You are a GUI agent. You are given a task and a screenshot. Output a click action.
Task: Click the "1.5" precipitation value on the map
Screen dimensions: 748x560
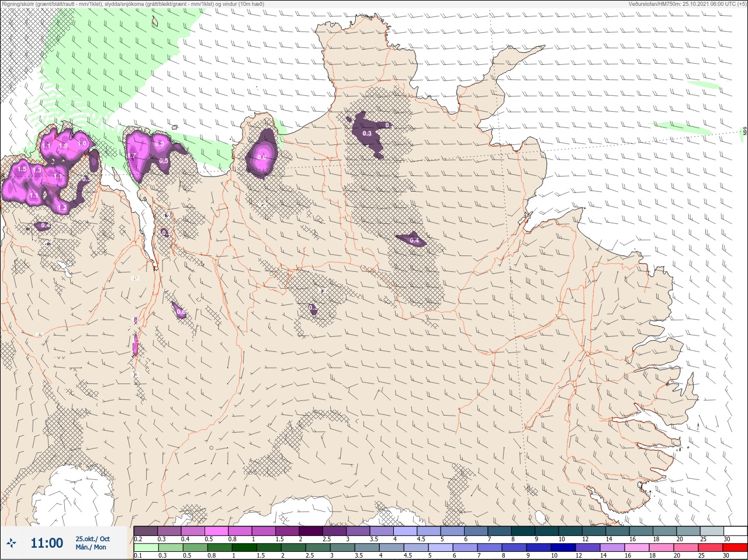(22, 169)
